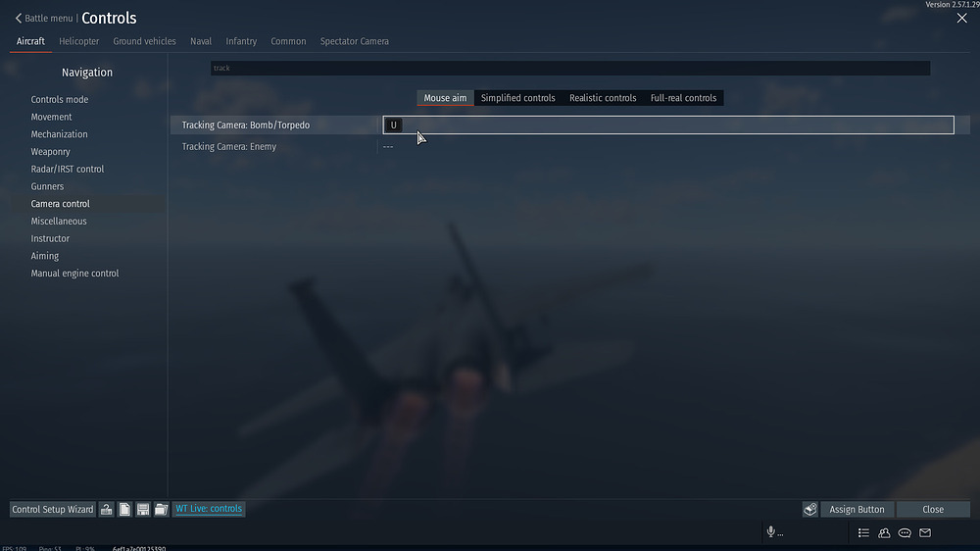Select Tracking Camera: Bomb/Torpedo row label
The height and width of the screenshot is (551, 980).
click(246, 125)
